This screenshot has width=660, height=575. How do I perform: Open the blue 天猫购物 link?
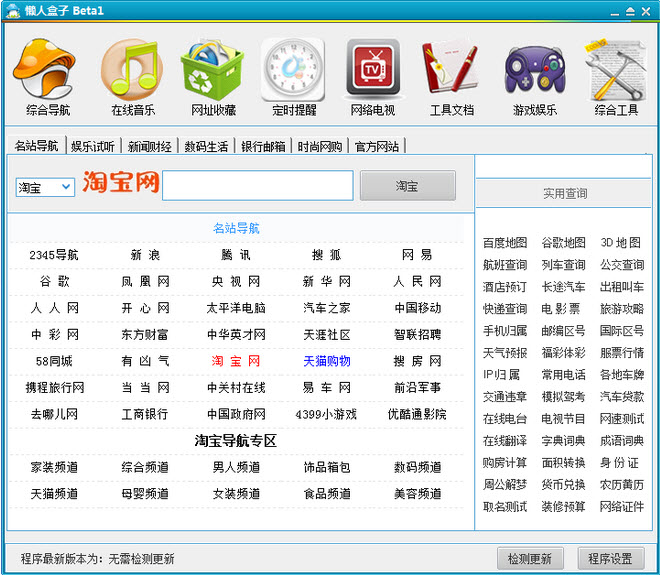(327, 361)
